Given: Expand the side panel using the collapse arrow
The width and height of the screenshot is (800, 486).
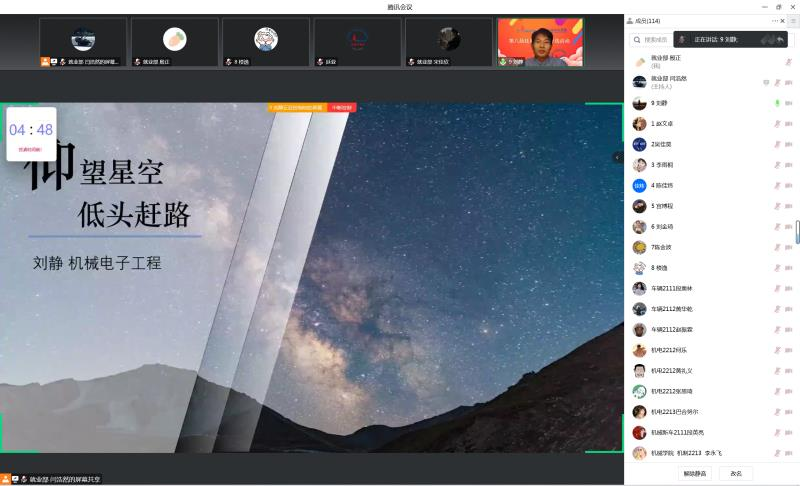Looking at the screenshot, I should tap(617, 157).
